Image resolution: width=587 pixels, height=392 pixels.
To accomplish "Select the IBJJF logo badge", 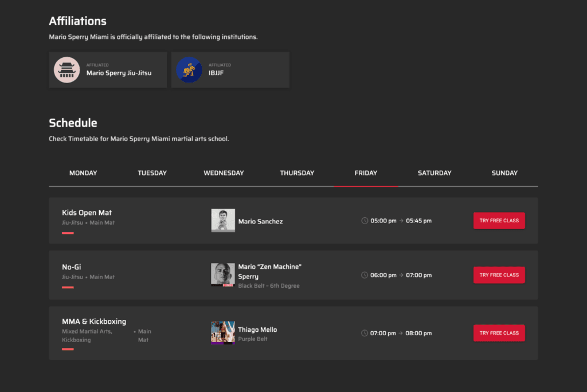I will (189, 69).
